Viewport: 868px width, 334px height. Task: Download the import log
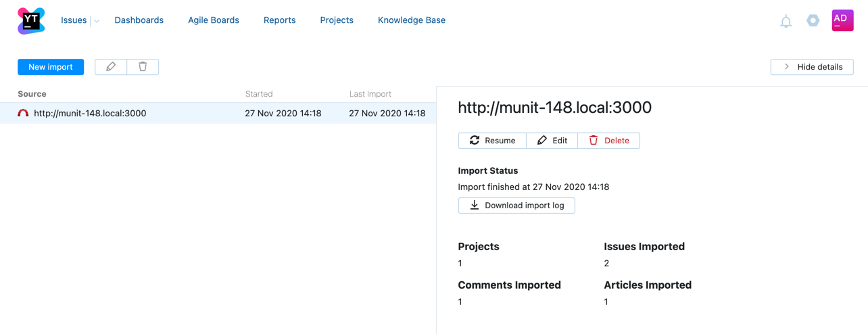click(516, 206)
